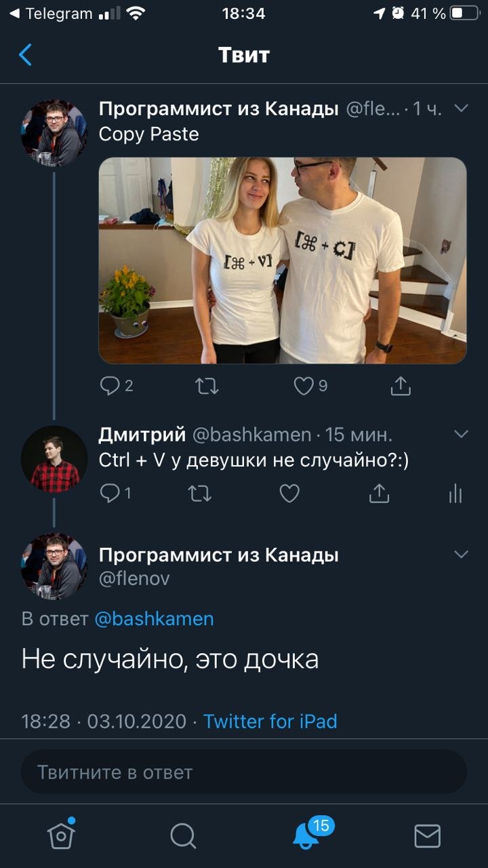
Task: View tweet analytics bar chart icon
Action: (455, 494)
